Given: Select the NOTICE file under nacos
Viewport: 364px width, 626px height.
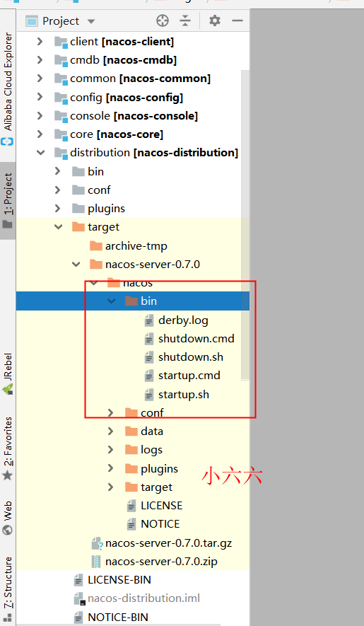Looking at the screenshot, I should pos(160,524).
